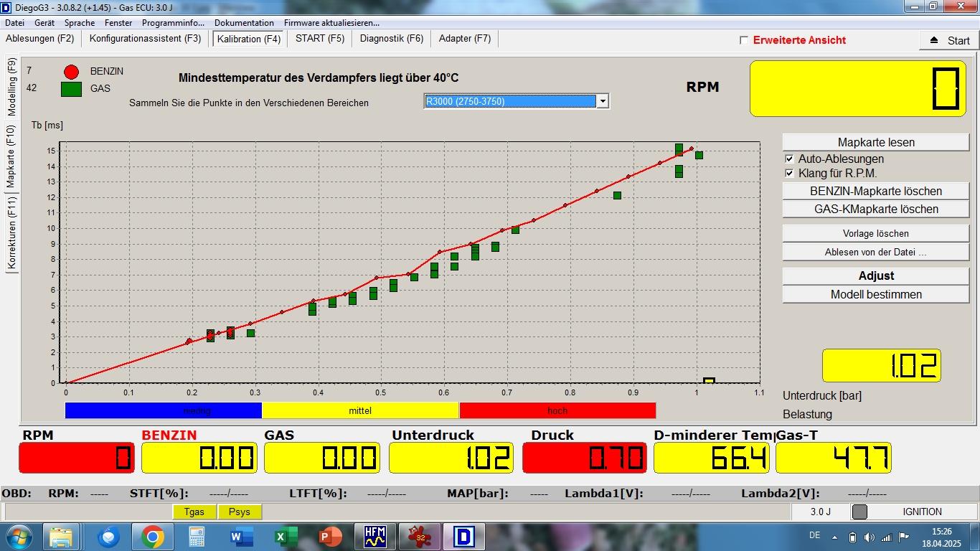This screenshot has height=551, width=980.
Task: Select the Kalibration (F4) tab
Action: (249, 39)
